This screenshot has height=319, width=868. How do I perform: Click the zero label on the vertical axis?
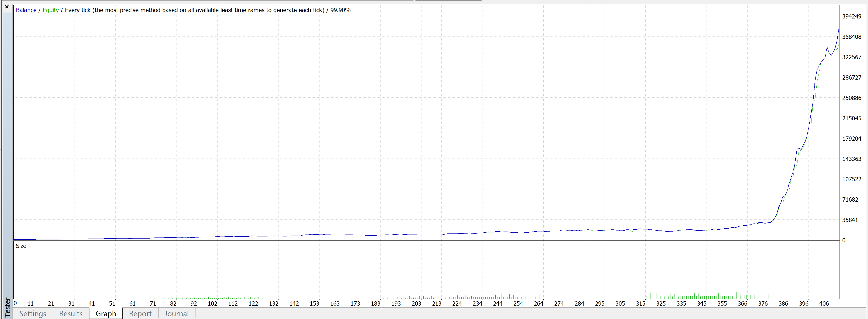[x=844, y=240]
